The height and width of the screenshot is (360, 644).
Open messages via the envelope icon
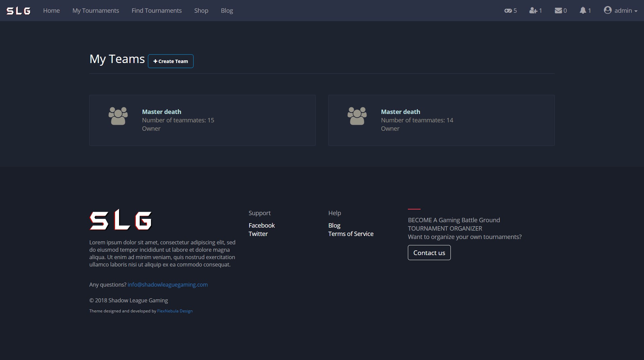[558, 11]
